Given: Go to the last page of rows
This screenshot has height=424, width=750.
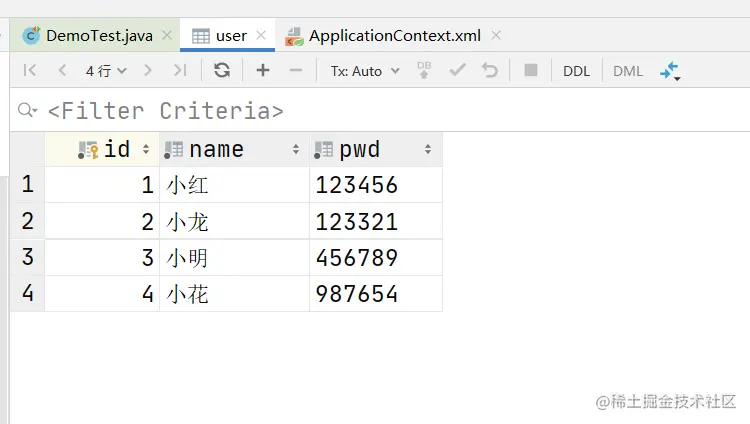Looking at the screenshot, I should 180,70.
